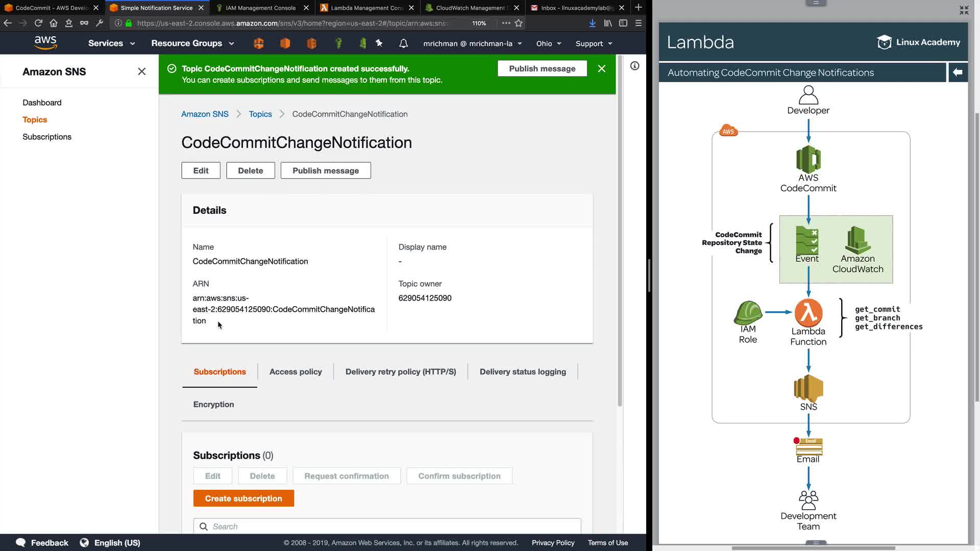Bookmark page with star icon
The image size is (980, 551).
point(519,23)
